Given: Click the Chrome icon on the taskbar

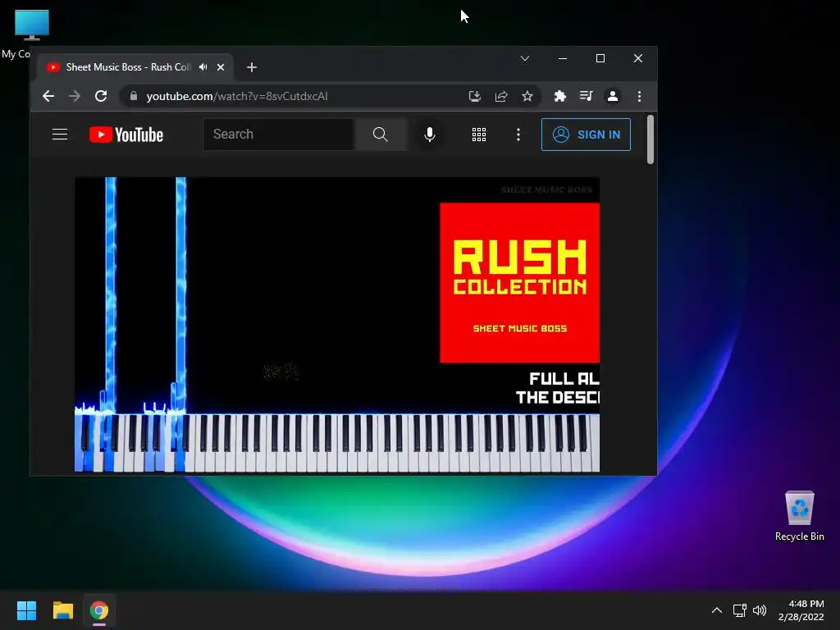Looking at the screenshot, I should pyautogui.click(x=99, y=610).
